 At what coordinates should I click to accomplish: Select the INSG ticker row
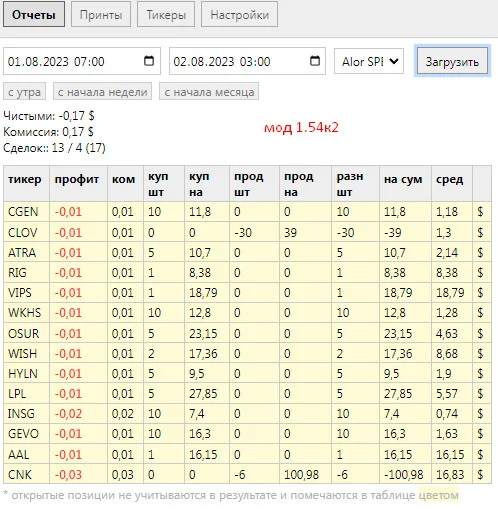click(247, 414)
